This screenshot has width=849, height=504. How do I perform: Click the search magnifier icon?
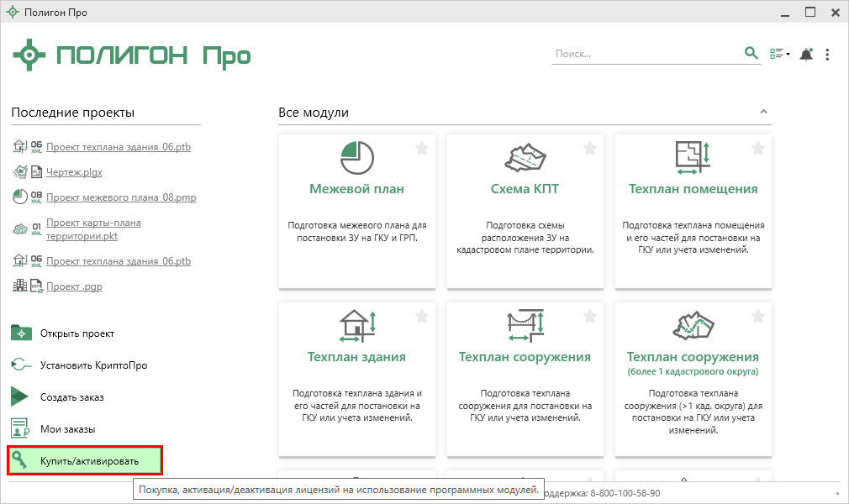(x=751, y=54)
